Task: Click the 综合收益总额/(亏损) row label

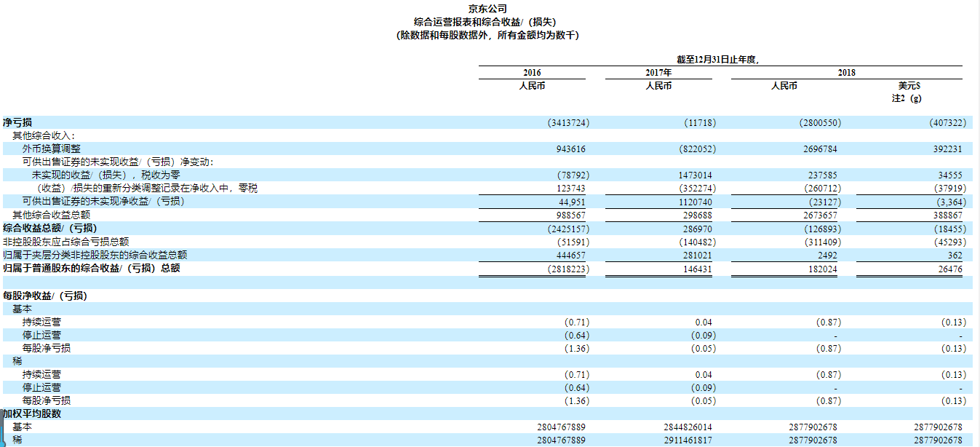Action: (49, 228)
